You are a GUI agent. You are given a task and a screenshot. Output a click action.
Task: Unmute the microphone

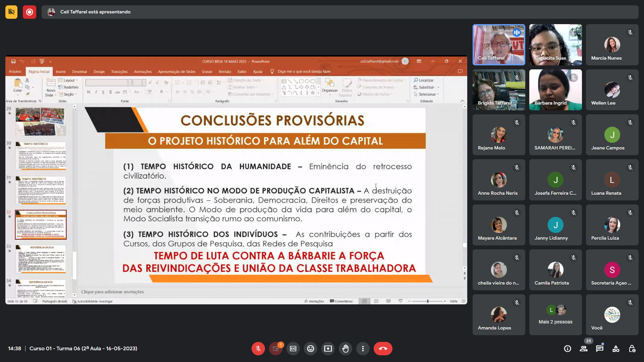(x=258, y=349)
